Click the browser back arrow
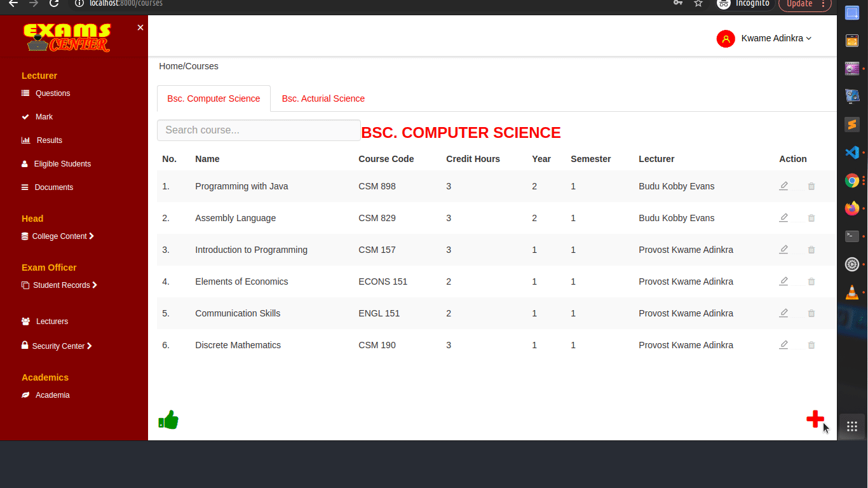 (13, 3)
